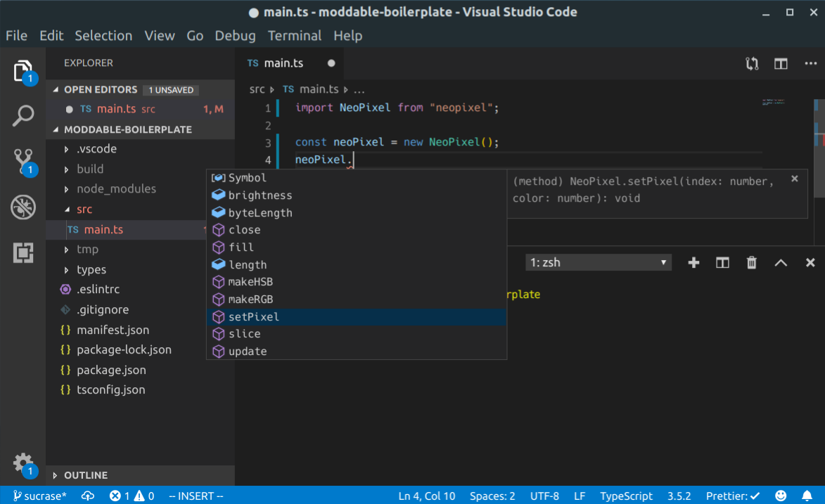Click the sucrase git branch indicator
Viewport: 825px width, 504px height.
click(40, 496)
